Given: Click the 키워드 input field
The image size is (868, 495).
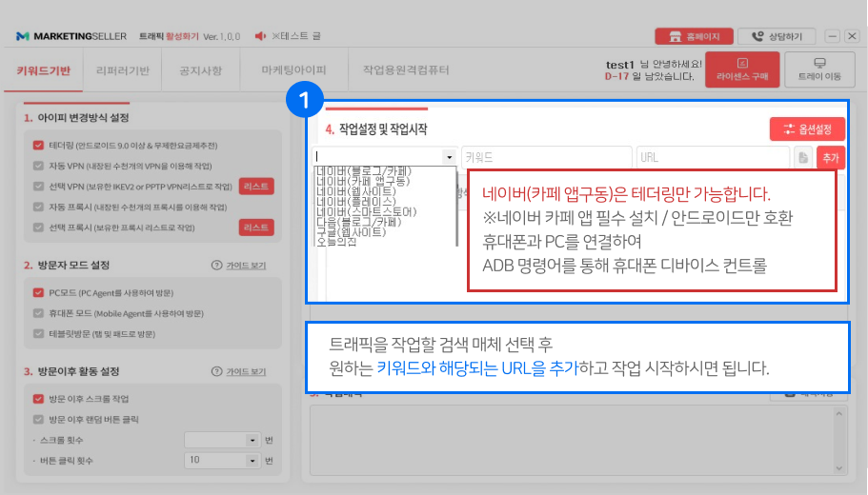Looking at the screenshot, I should pyautogui.click(x=546, y=158).
